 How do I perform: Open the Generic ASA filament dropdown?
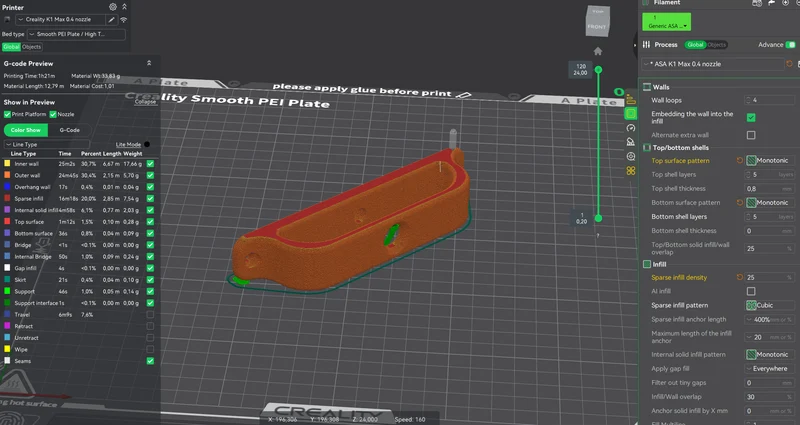click(x=666, y=22)
